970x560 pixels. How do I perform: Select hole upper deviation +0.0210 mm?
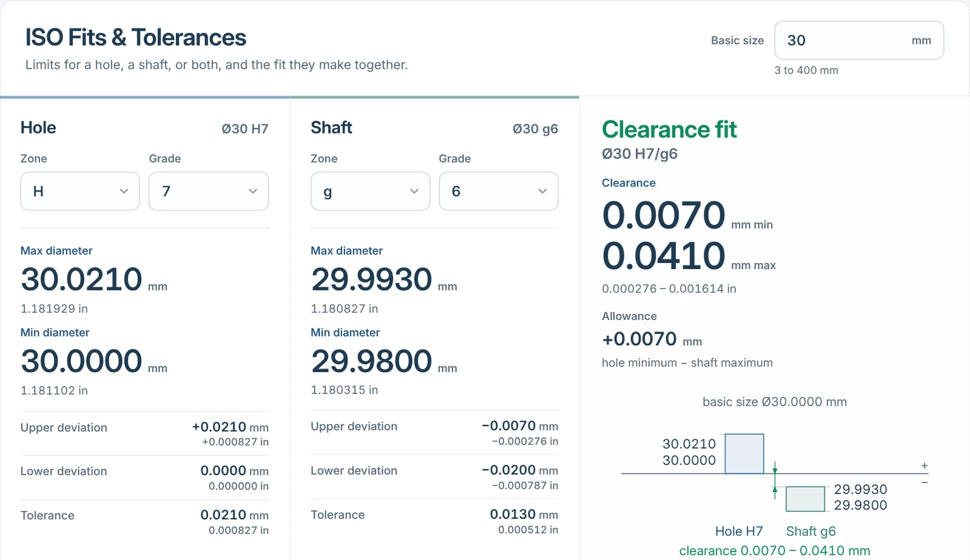tap(230, 427)
